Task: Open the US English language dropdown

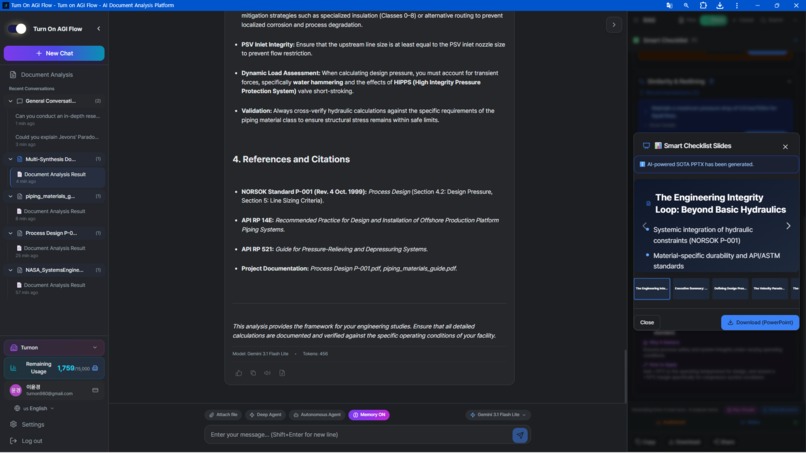Action: point(34,409)
